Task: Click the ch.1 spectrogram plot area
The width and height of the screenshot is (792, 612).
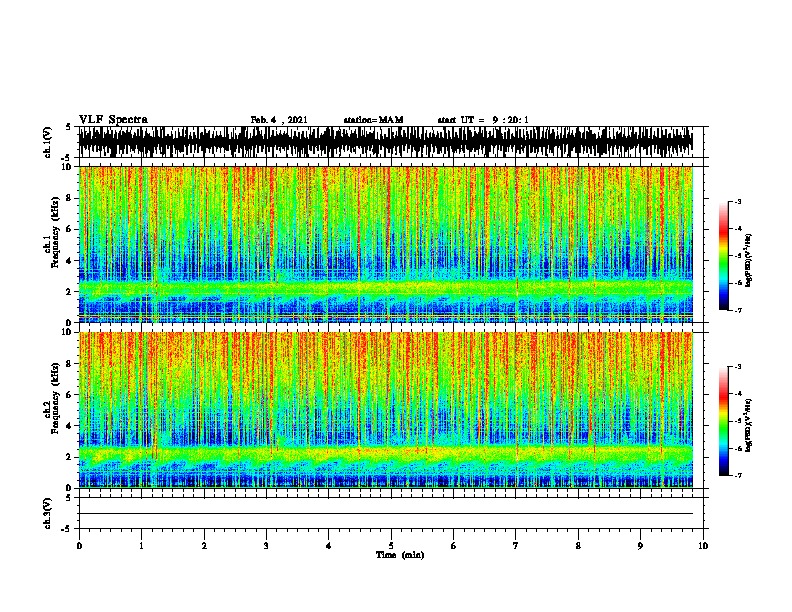Action: tap(386, 244)
